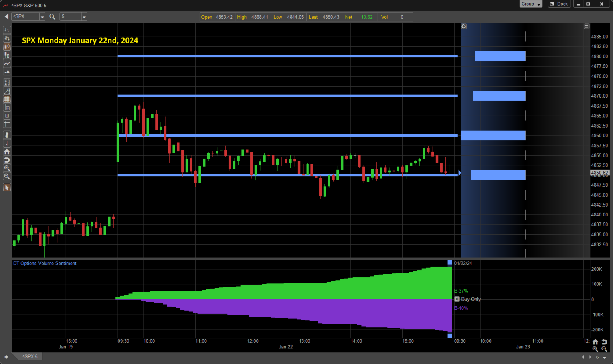
Task: Click the blue 4860 level bar
Action: tap(493, 136)
